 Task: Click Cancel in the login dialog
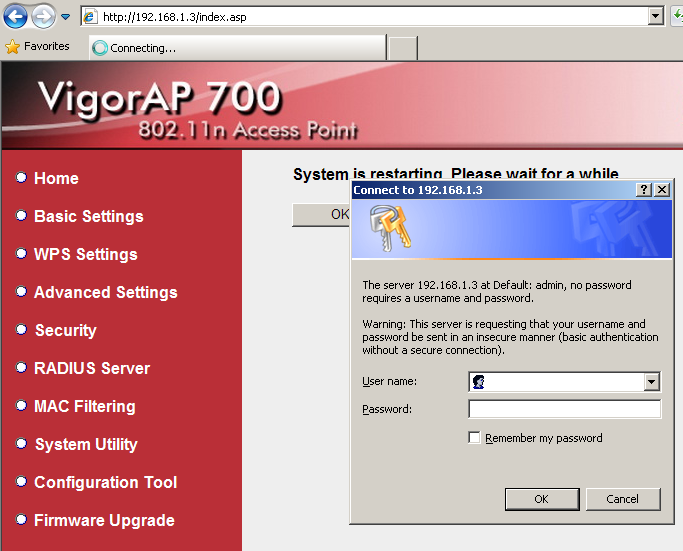tap(623, 499)
